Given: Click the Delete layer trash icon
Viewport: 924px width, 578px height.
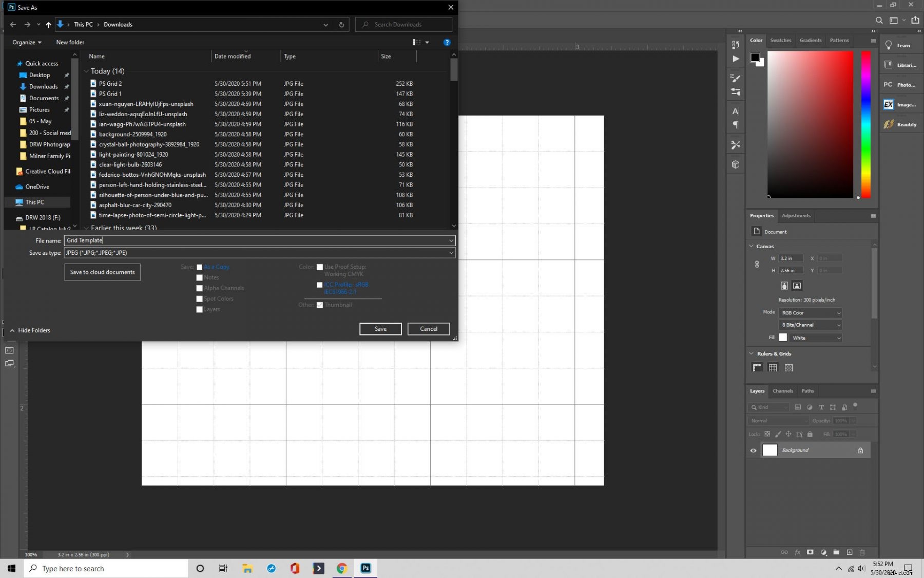Looking at the screenshot, I should pyautogui.click(x=862, y=552).
